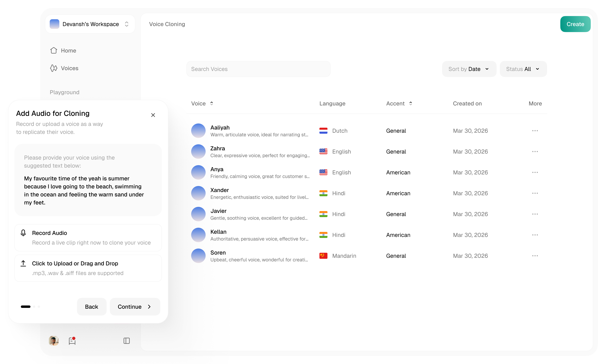The image size is (606, 364).
Task: Click the user profile avatar
Action: (x=54, y=341)
